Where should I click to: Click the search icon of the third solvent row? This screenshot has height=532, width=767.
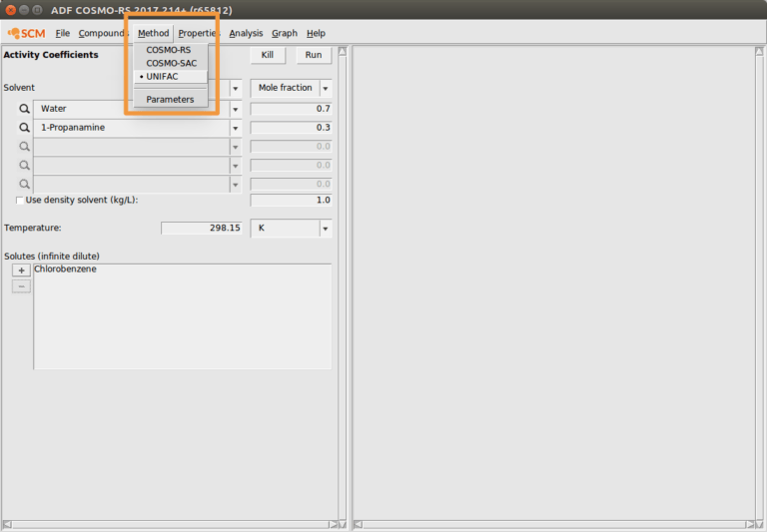(24, 146)
